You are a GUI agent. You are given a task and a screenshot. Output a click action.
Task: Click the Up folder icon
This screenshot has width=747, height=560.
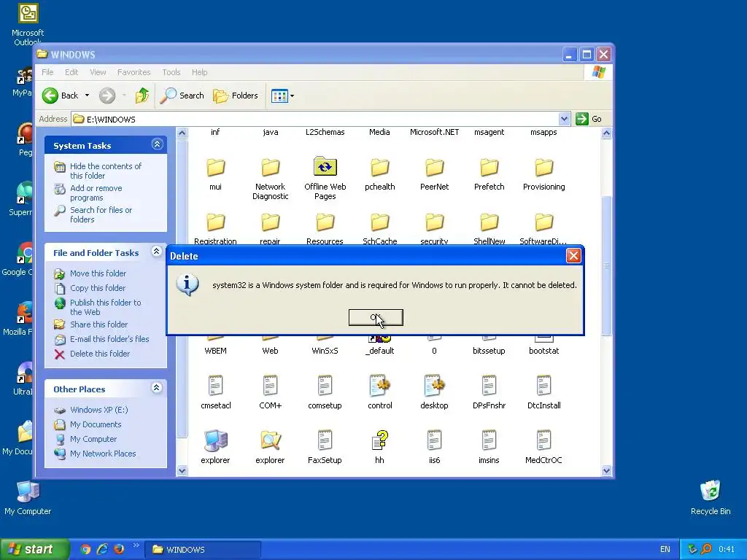142,96
